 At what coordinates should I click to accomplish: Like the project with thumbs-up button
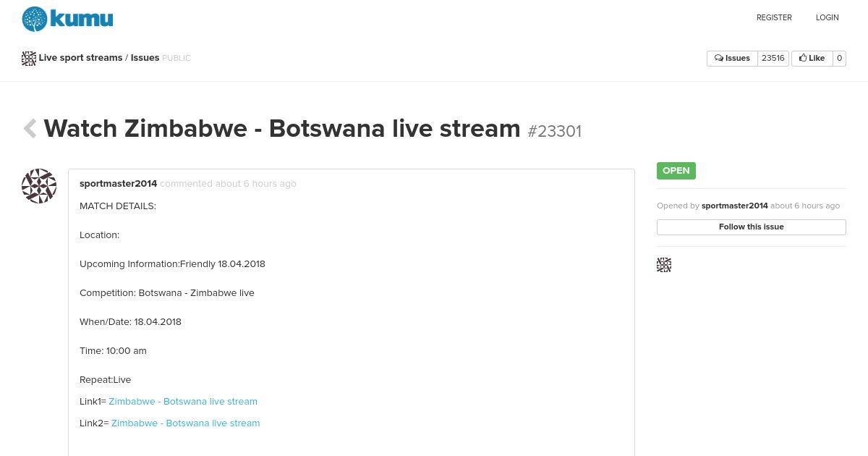[812, 59]
